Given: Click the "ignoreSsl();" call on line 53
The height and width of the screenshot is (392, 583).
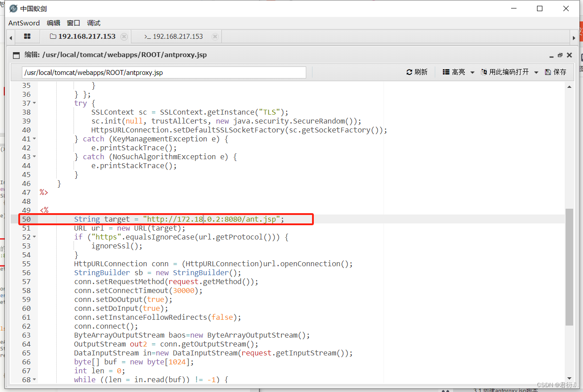Looking at the screenshot, I should [x=117, y=246].
